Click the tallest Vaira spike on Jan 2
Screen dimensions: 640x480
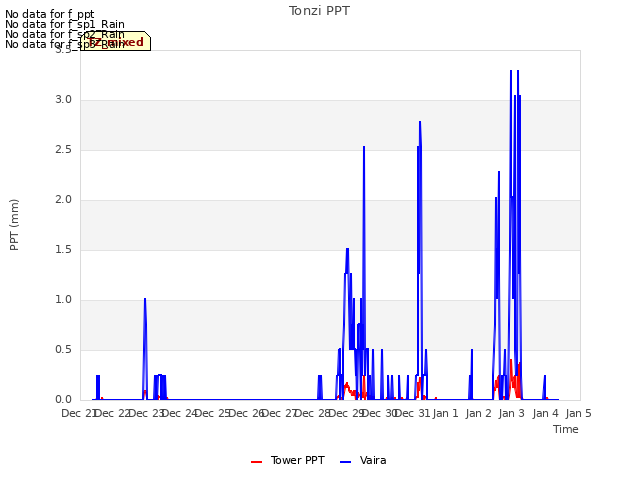[511, 72]
